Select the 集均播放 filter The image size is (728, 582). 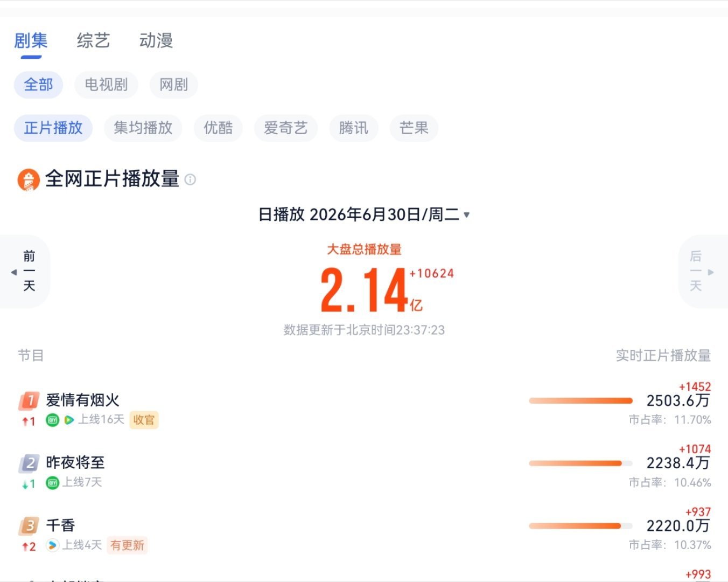[x=143, y=128]
